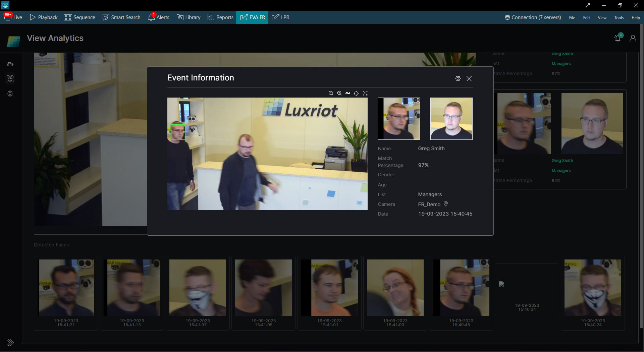The width and height of the screenshot is (644, 352).
Task: Open detected face from 15:40:24
Action: coord(593,293)
